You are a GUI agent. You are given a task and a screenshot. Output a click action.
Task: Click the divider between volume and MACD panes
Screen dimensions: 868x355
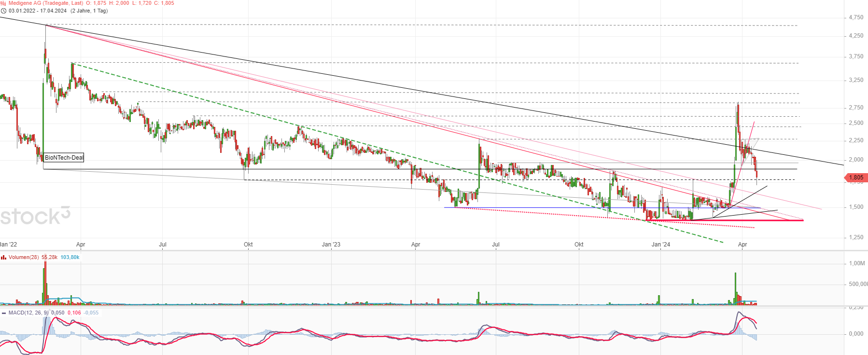(x=434, y=307)
